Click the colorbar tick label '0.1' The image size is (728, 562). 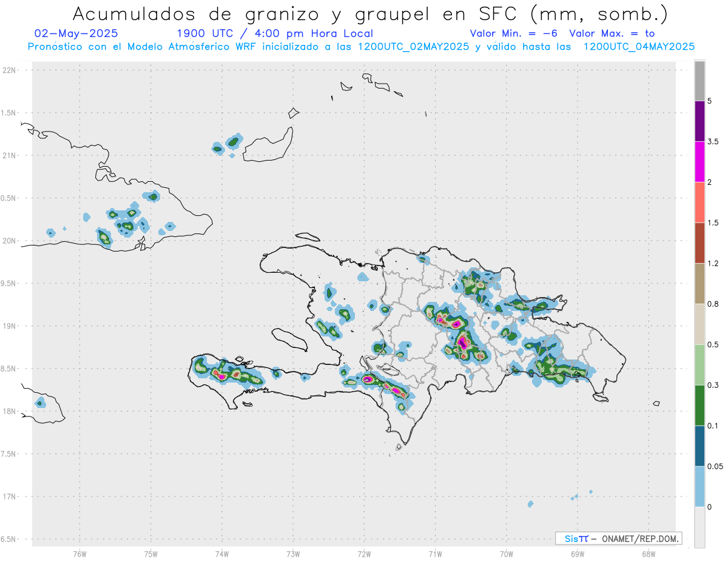click(713, 426)
